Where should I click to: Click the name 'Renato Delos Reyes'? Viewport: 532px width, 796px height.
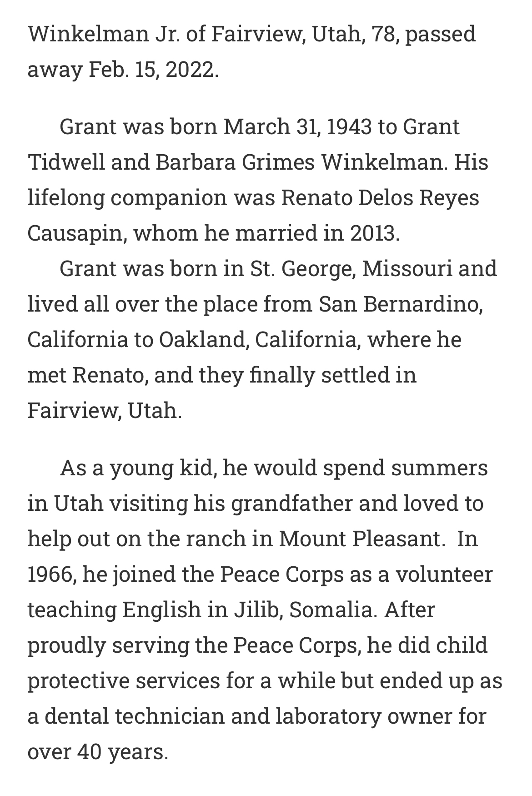pyautogui.click(x=380, y=198)
